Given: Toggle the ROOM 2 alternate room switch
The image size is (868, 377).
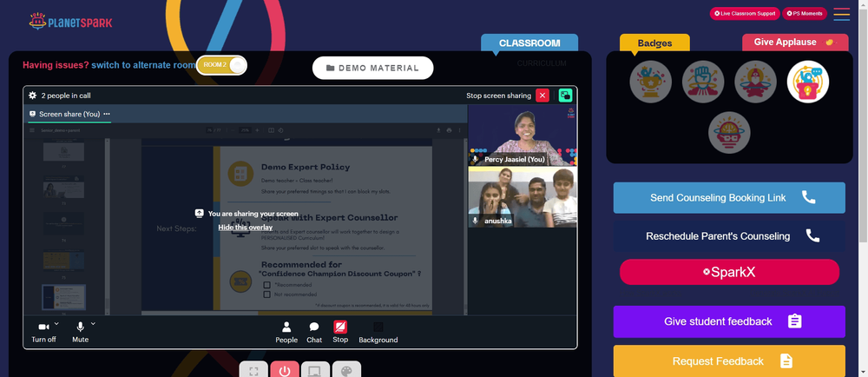Looking at the screenshot, I should pyautogui.click(x=221, y=65).
